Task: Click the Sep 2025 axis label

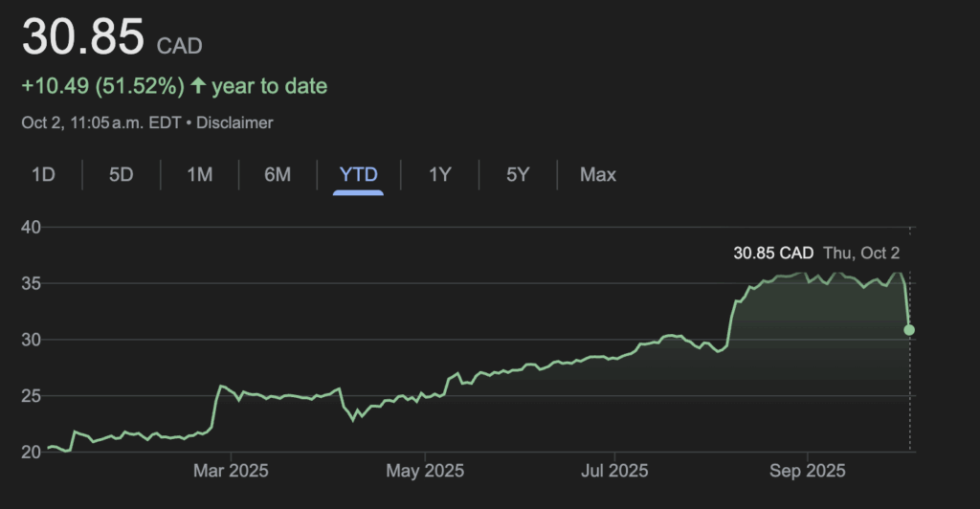Action: click(x=808, y=471)
